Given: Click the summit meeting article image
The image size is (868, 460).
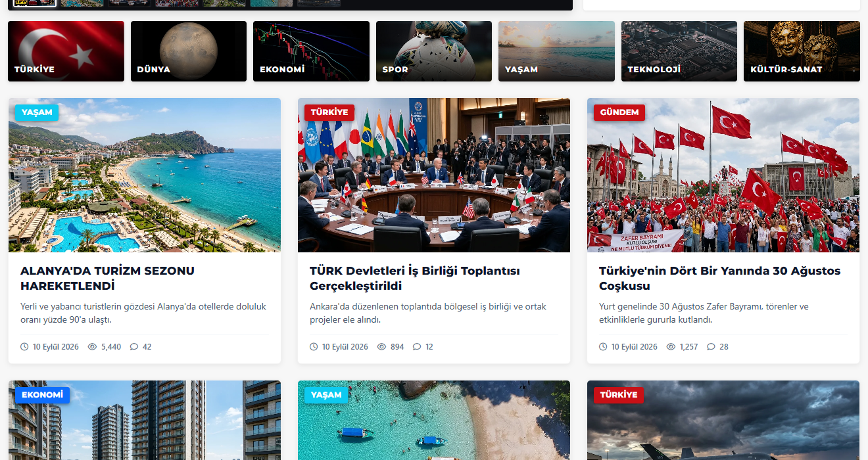Looking at the screenshot, I should pos(434,175).
